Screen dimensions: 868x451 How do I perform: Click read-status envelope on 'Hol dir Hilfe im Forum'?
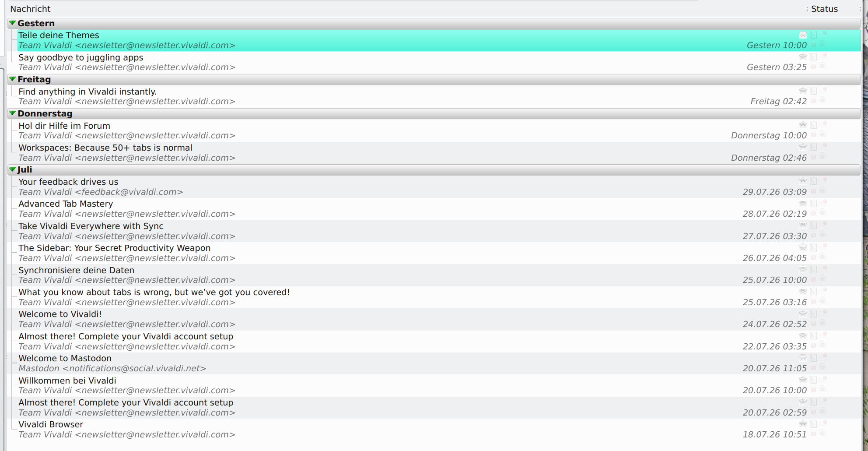(803, 125)
